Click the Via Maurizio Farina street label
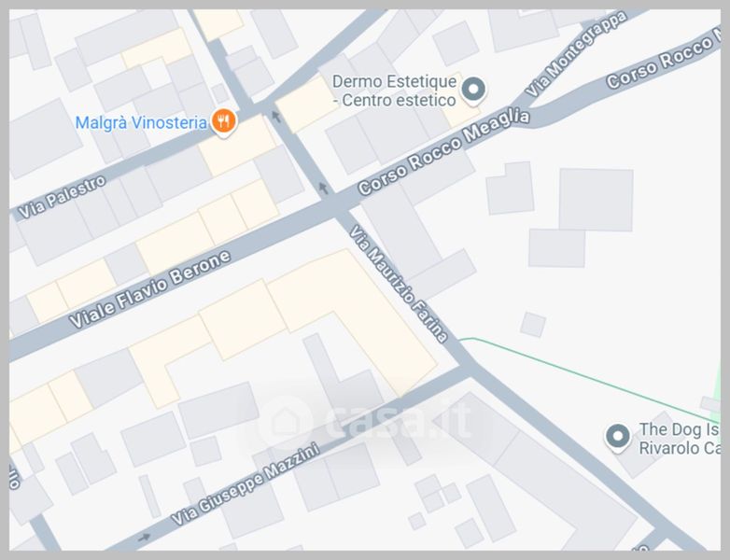Viewport: 730px width, 560px height. coord(399,284)
